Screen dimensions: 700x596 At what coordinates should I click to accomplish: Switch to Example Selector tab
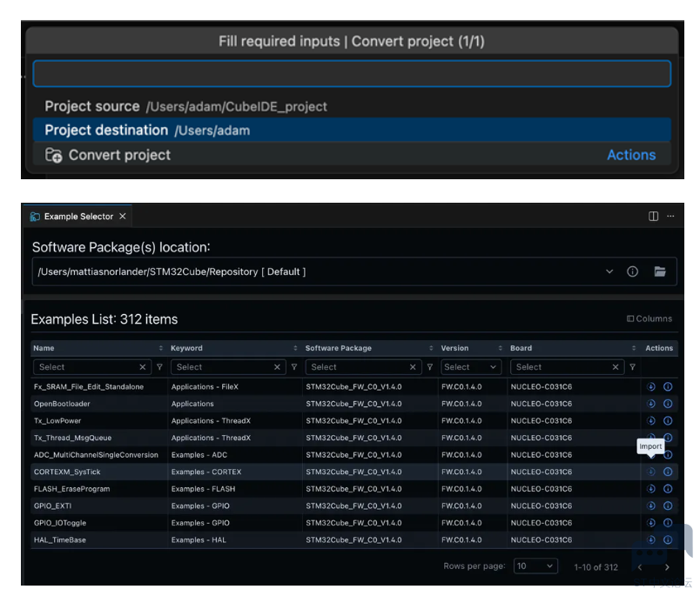(x=78, y=217)
